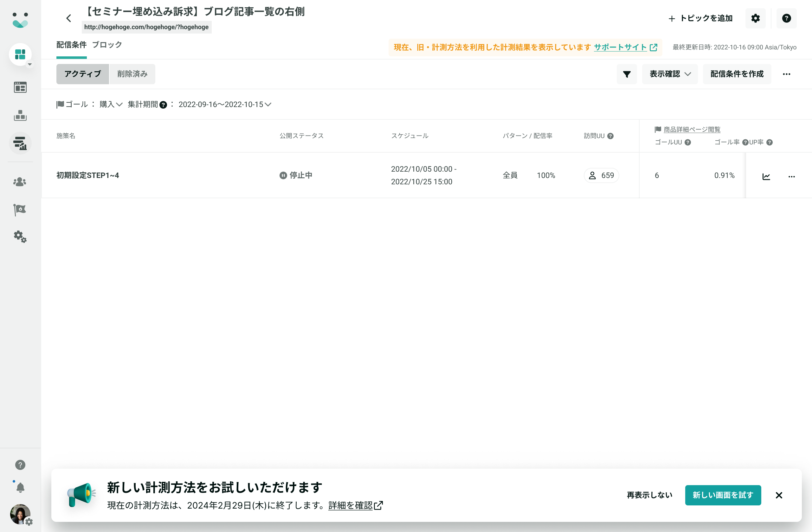Open the campaign analytics icon in sidebar
The image size is (812, 532).
pos(20,143)
